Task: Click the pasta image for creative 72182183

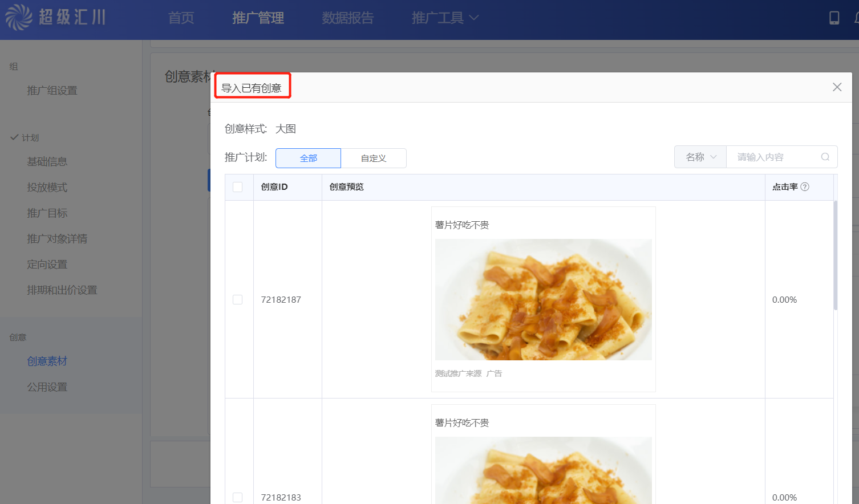Action: coord(544,470)
